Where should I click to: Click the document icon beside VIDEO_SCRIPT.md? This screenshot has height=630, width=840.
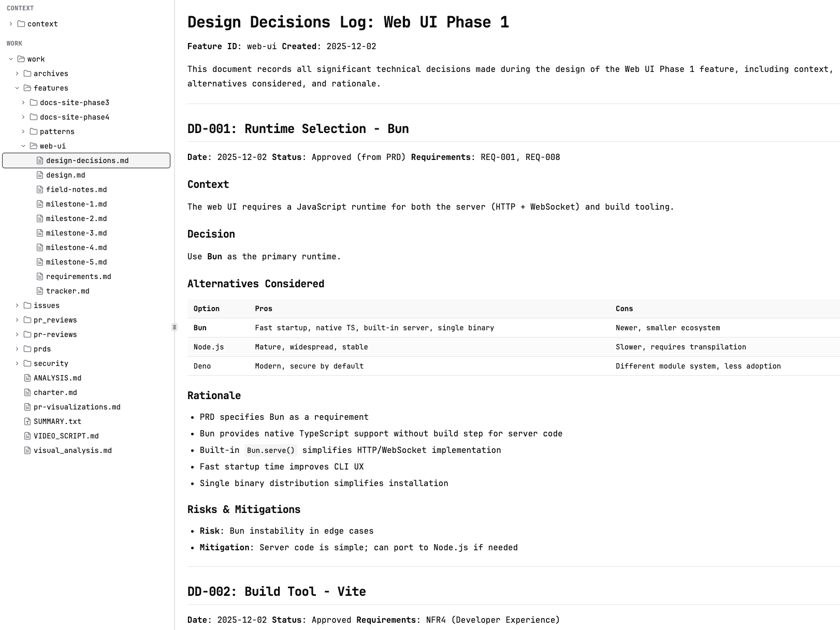coord(27,436)
